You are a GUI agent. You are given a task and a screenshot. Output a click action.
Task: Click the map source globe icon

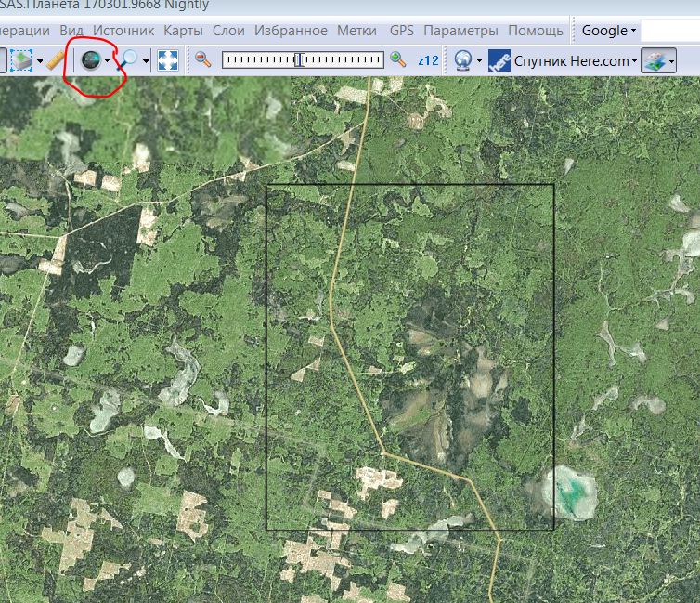tap(462, 60)
